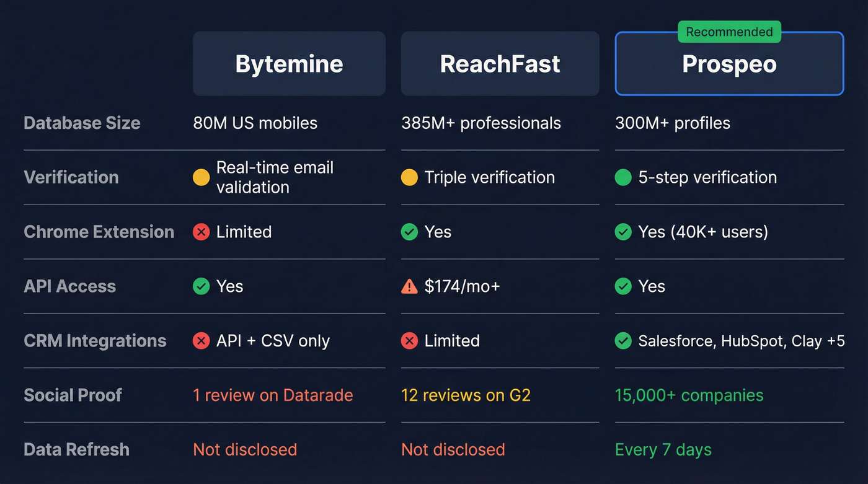Click yellow dot next to Real-time email validation
Viewport: 868px width, 484px height.
(x=201, y=177)
